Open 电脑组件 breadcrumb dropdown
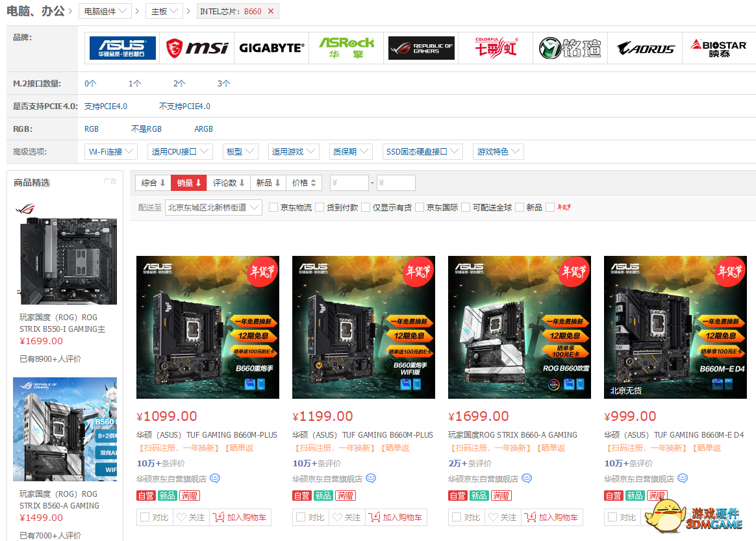The height and width of the screenshot is (541, 756). coord(105,11)
